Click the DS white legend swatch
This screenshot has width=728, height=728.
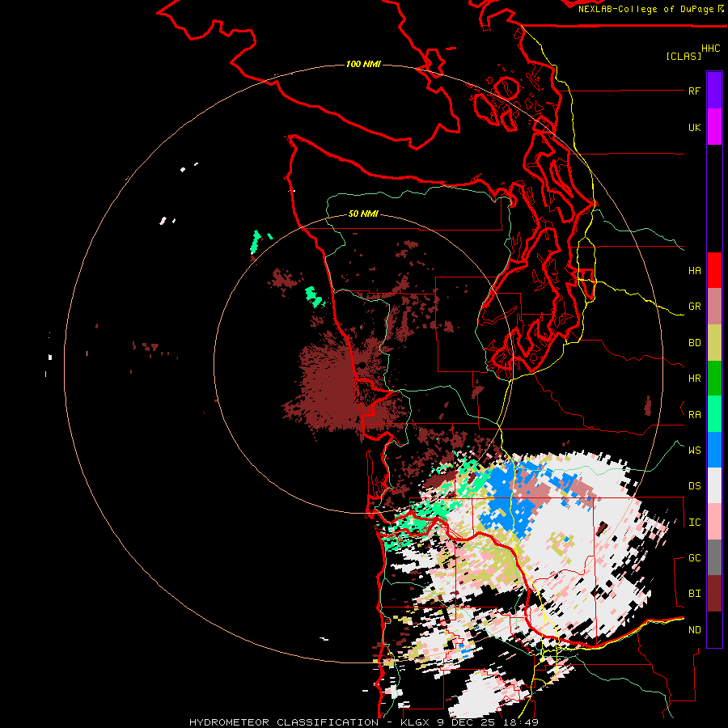pos(714,485)
